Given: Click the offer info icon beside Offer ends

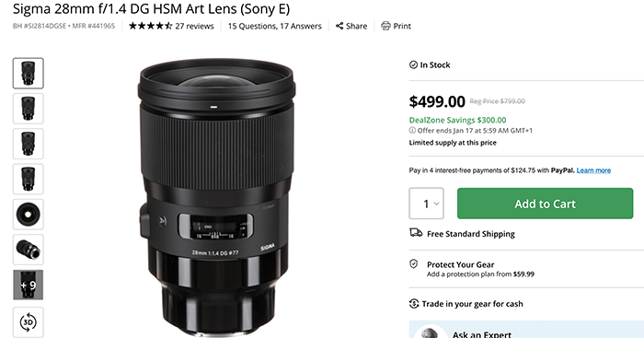Looking at the screenshot, I should click(412, 131).
